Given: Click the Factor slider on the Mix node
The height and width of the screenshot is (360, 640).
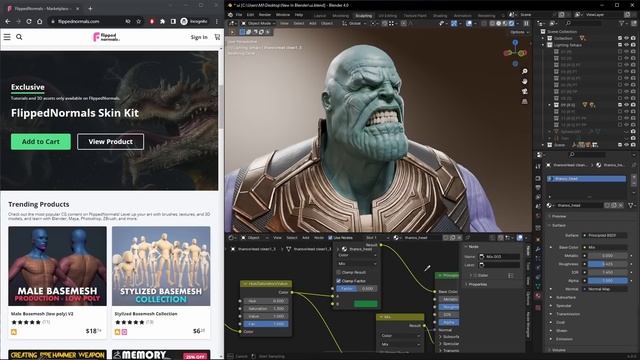Looking at the screenshot, I should [357, 289].
